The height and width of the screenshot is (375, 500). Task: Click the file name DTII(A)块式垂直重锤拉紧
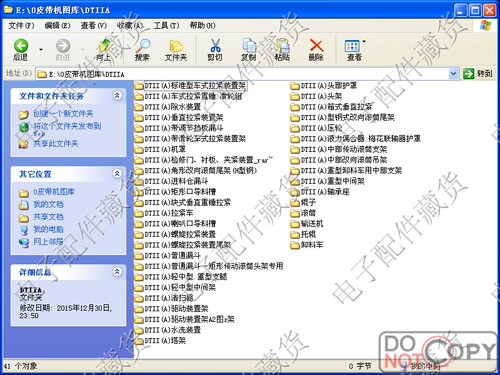(188, 202)
